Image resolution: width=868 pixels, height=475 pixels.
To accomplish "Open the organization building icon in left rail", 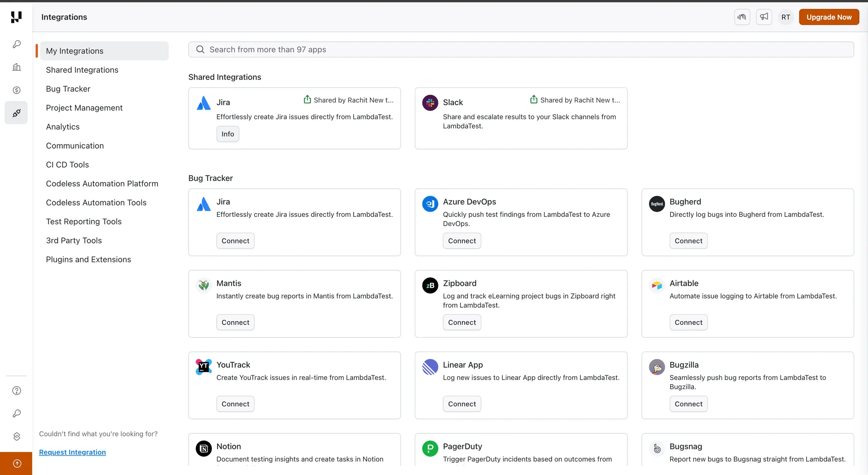I will (x=17, y=67).
